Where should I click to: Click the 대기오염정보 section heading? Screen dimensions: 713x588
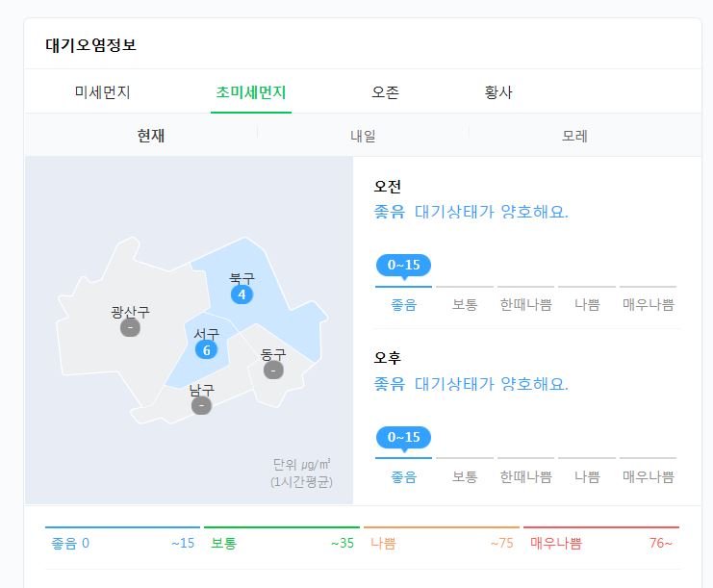point(91,44)
